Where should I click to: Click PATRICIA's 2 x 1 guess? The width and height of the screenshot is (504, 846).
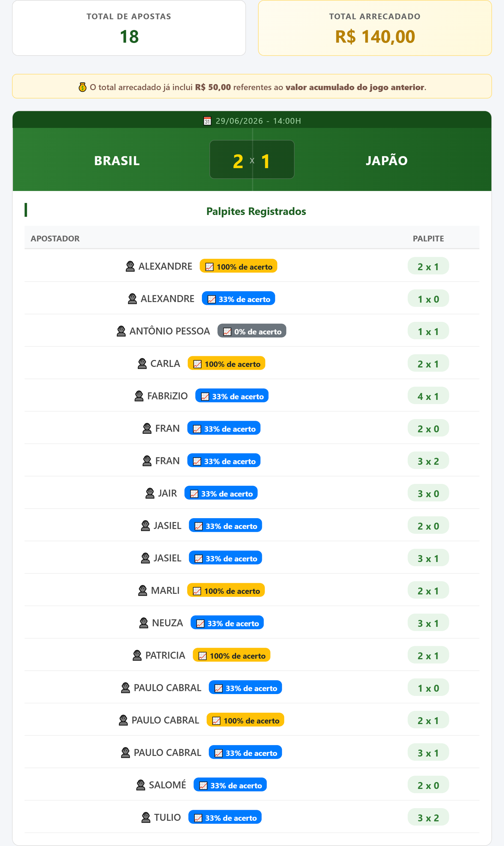coord(428,655)
